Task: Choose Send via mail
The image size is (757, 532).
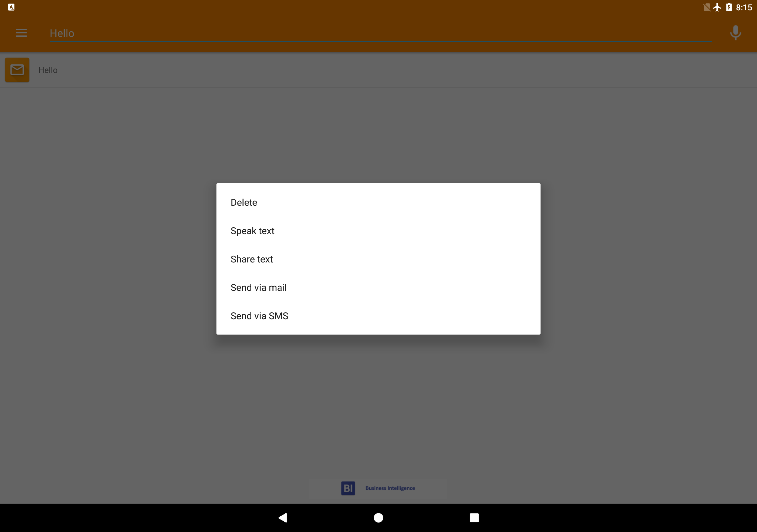Action: pos(378,287)
